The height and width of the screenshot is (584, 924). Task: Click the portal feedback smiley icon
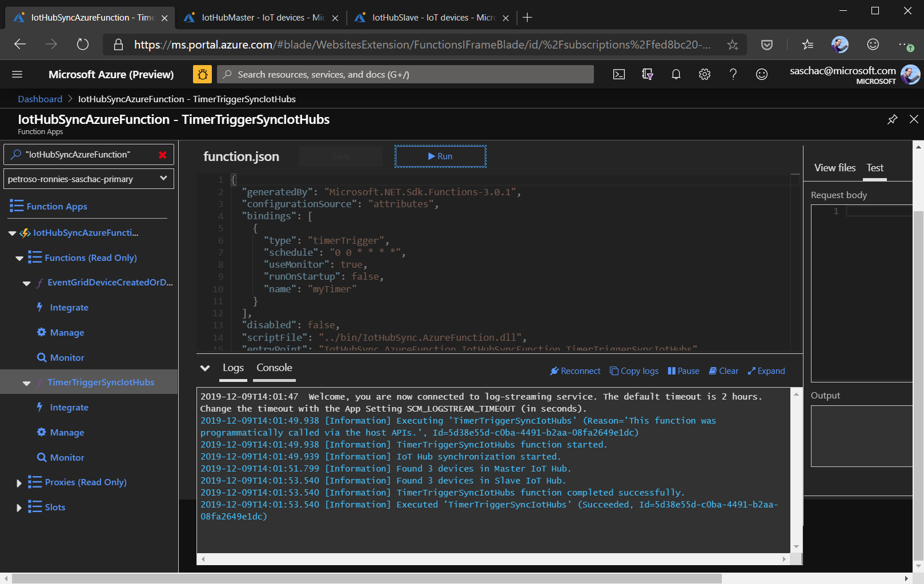click(762, 74)
